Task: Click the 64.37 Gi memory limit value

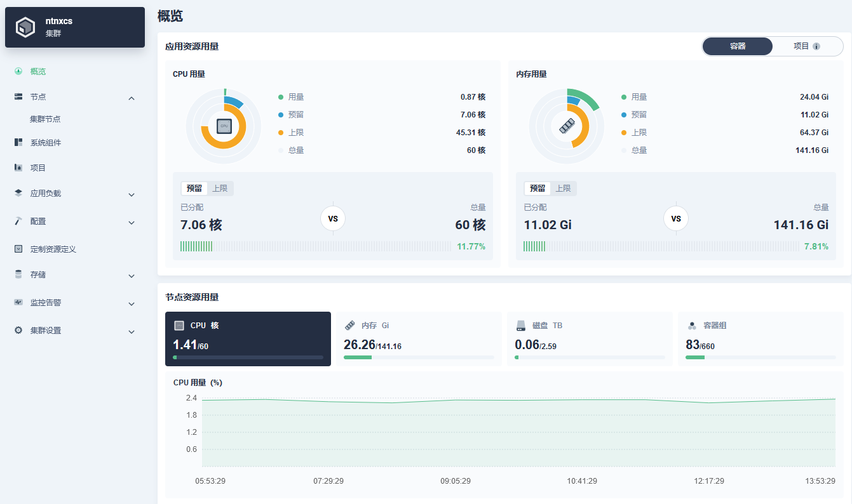Action: pyautogui.click(x=814, y=133)
